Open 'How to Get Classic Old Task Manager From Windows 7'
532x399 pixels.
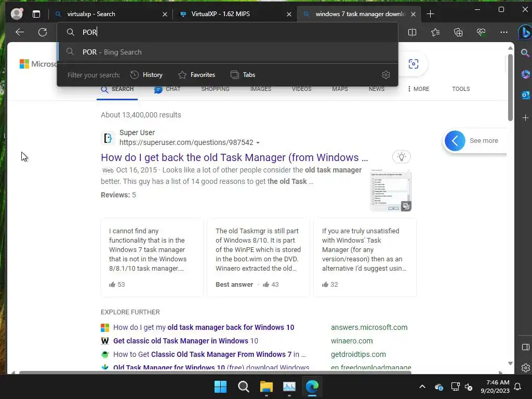(x=209, y=354)
